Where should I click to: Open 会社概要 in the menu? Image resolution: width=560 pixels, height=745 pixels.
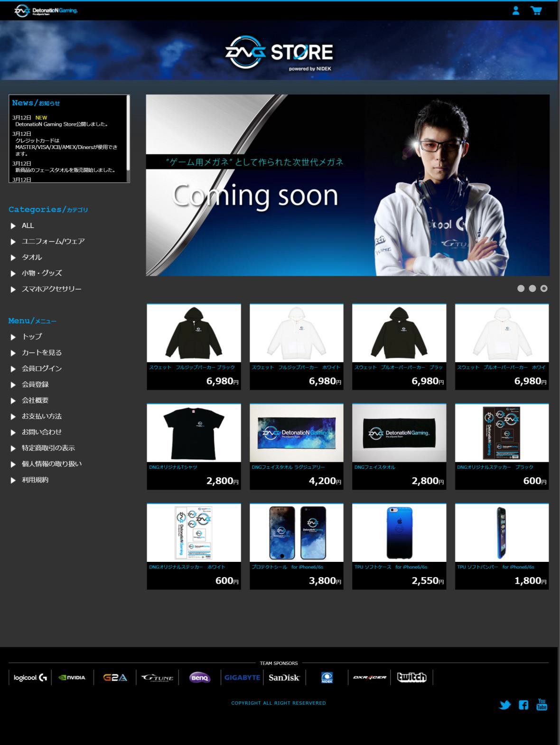35,400
